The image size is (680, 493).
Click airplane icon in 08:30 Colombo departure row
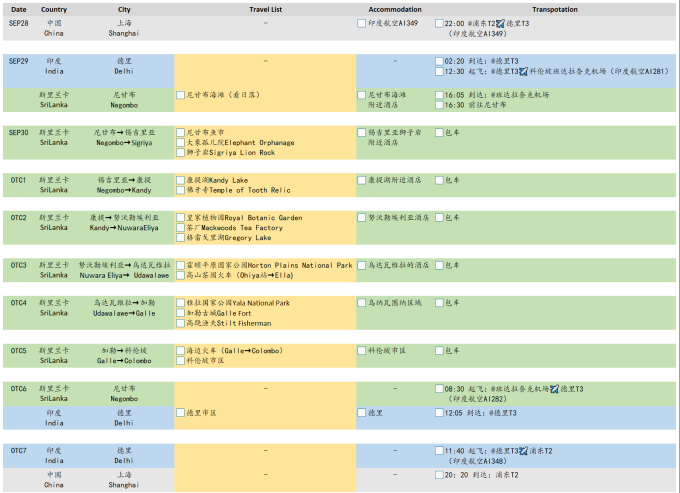[x=555, y=389]
